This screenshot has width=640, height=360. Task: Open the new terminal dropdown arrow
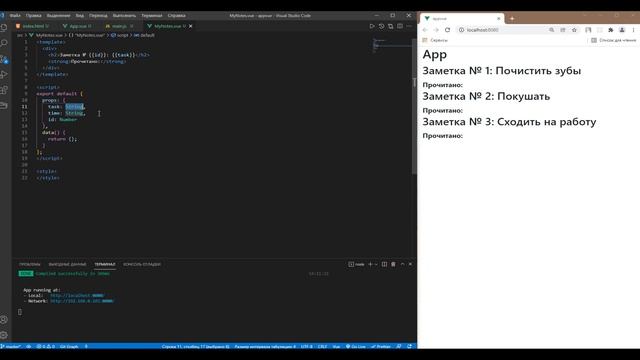[376, 264]
